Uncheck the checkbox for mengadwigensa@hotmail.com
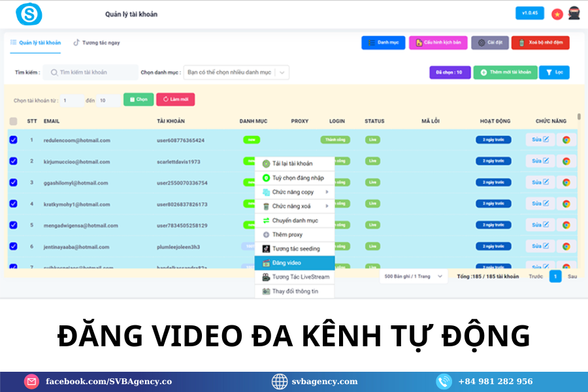 tap(13, 225)
